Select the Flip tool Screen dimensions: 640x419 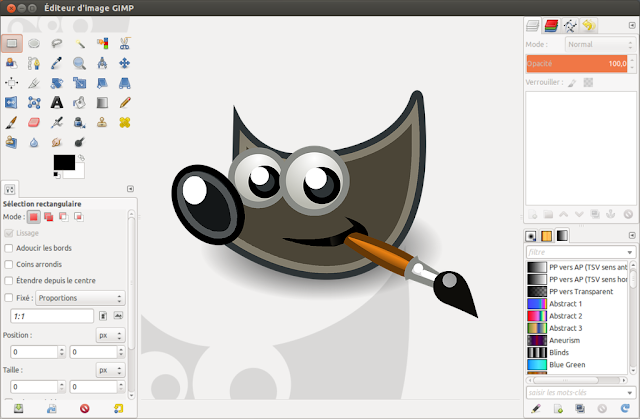11,102
